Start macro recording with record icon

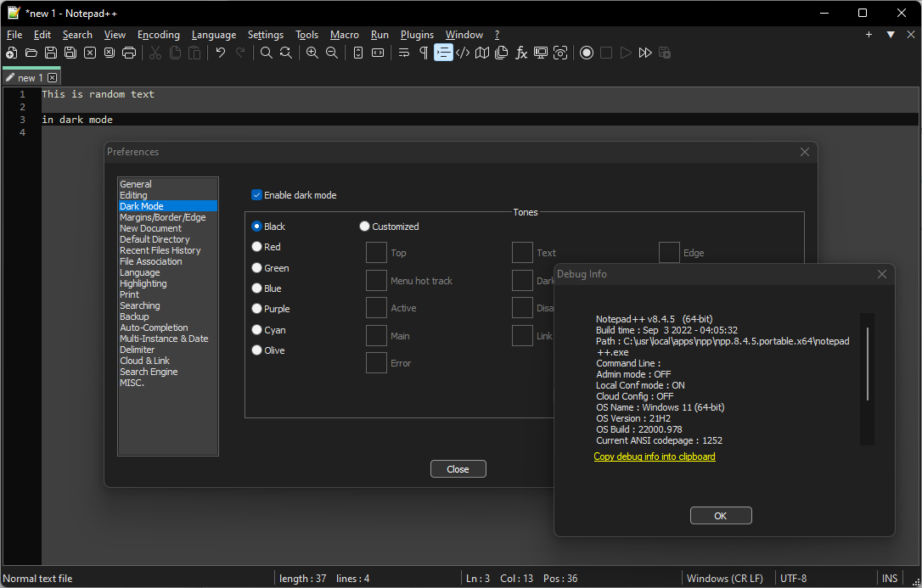click(587, 53)
